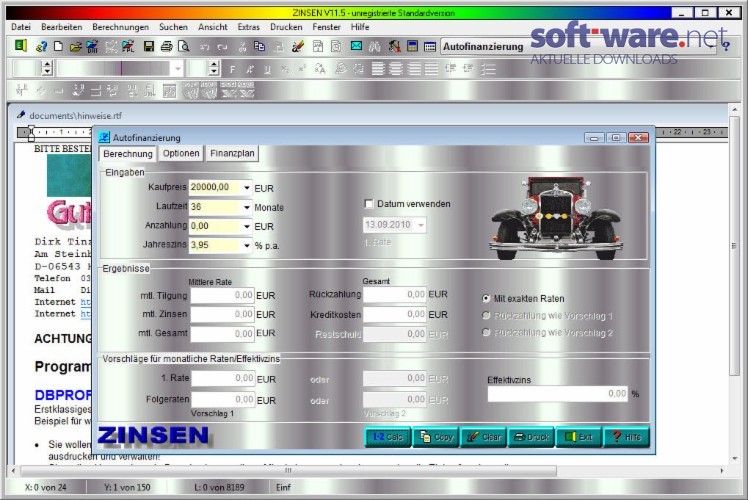This screenshot has width=748, height=500.
Task: Expand the Laufzeit dropdown arrow
Action: pos(247,207)
